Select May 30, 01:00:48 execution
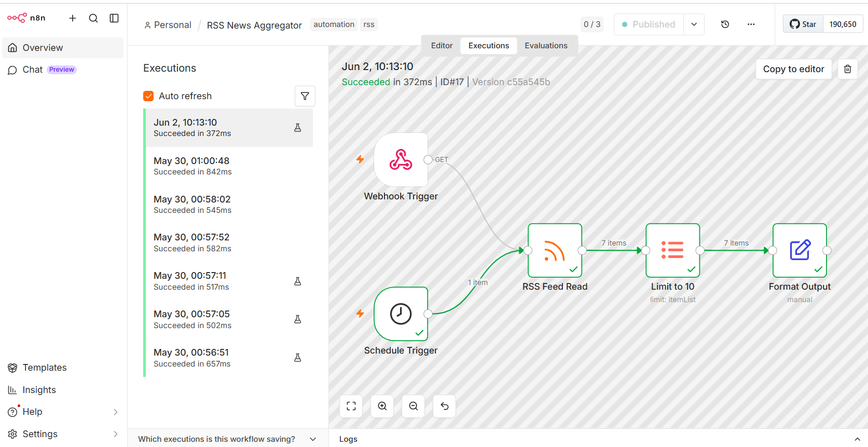The image size is (868, 447). click(229, 166)
